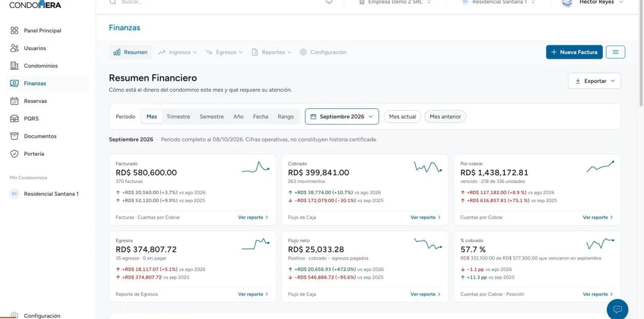Viewport: 644px width, 319px height.
Task: Click the CONDOMERA logo
Action: [x=35, y=5]
